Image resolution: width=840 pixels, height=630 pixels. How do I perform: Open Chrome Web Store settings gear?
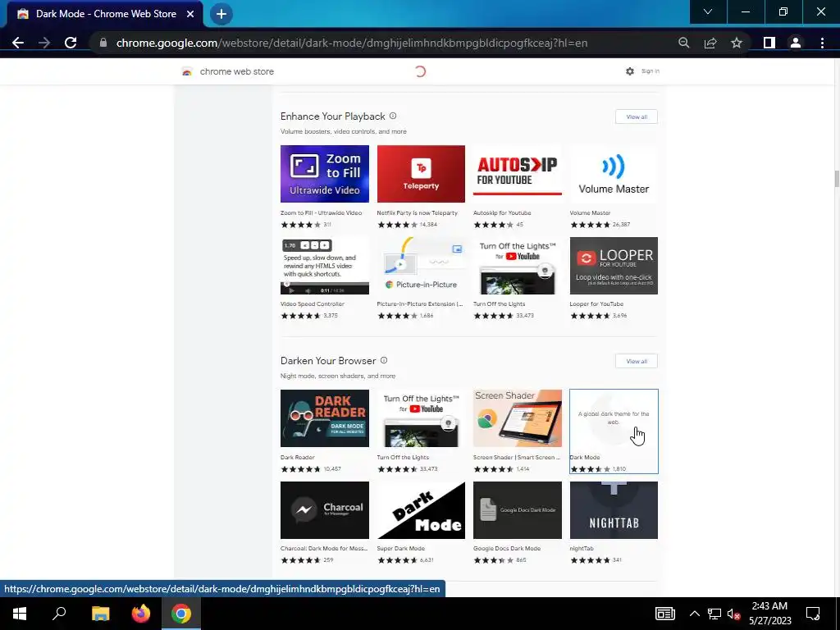tap(630, 71)
